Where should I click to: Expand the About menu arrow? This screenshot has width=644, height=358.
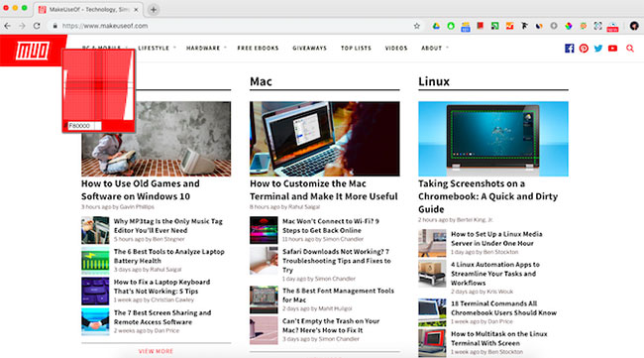pos(447,48)
